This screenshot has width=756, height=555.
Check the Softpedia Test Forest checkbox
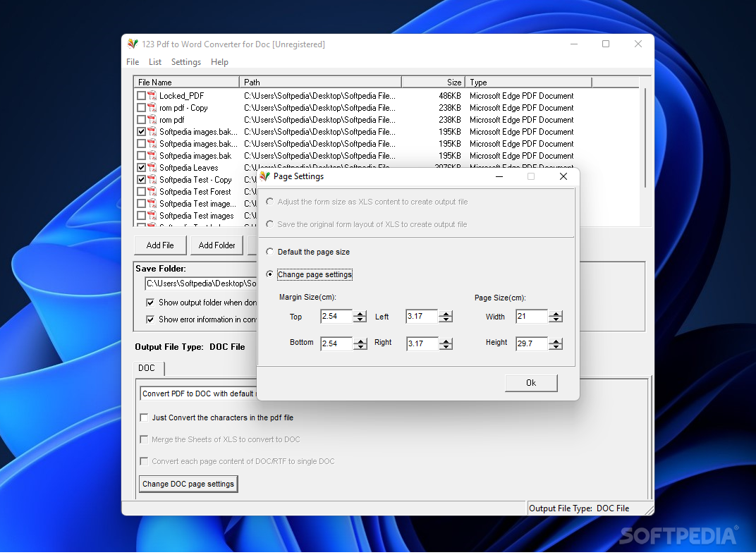(x=141, y=191)
